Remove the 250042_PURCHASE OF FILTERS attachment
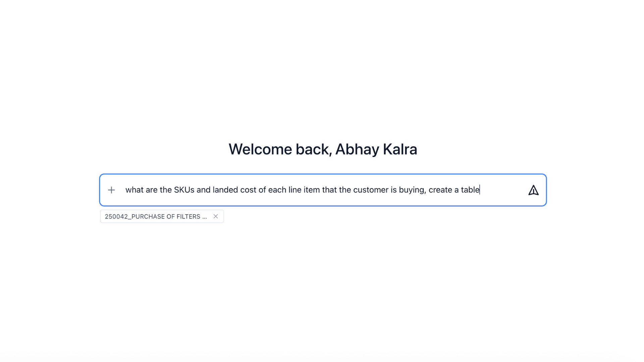 coord(216,217)
